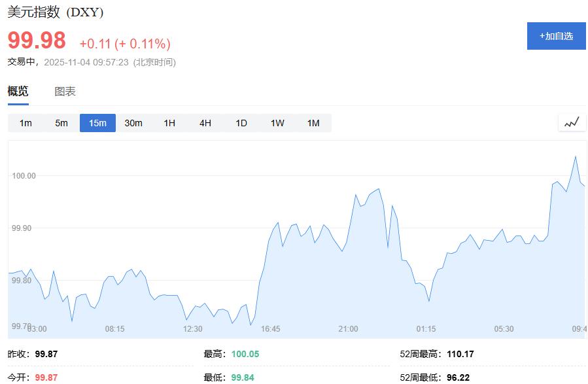The height and width of the screenshot is (384, 588).
Task: Select the 5m timeframe
Action: click(x=61, y=122)
